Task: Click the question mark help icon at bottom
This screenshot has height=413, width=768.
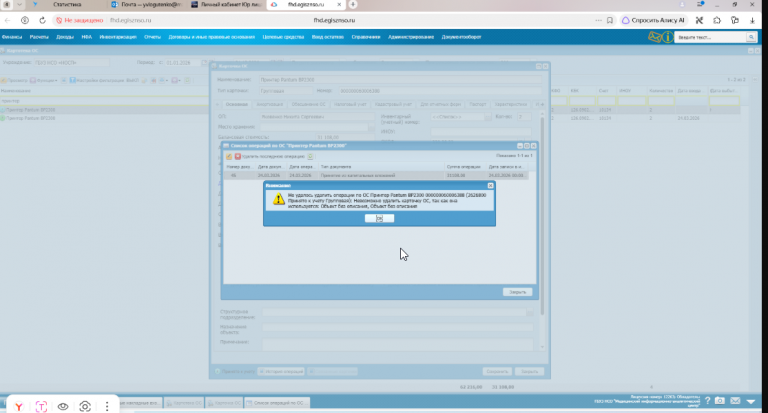Action: [707, 401]
